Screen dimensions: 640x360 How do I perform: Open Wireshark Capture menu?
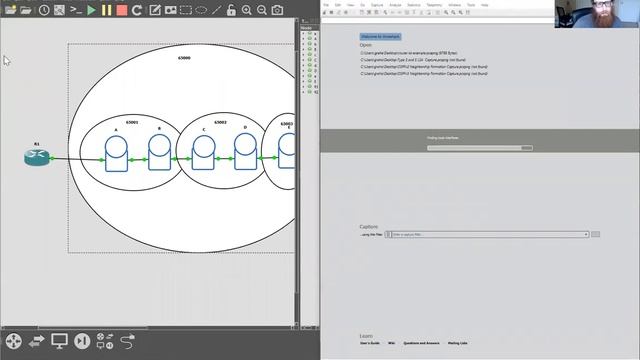click(377, 5)
